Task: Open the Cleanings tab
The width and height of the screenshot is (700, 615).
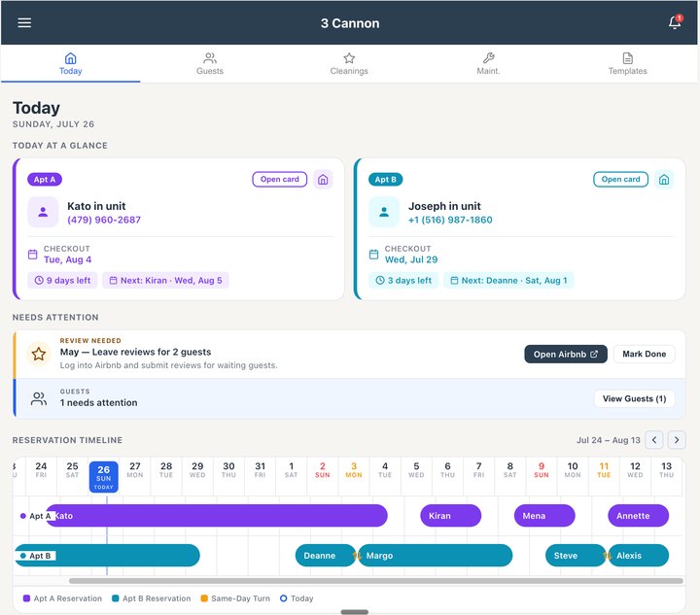Action: coord(349,64)
